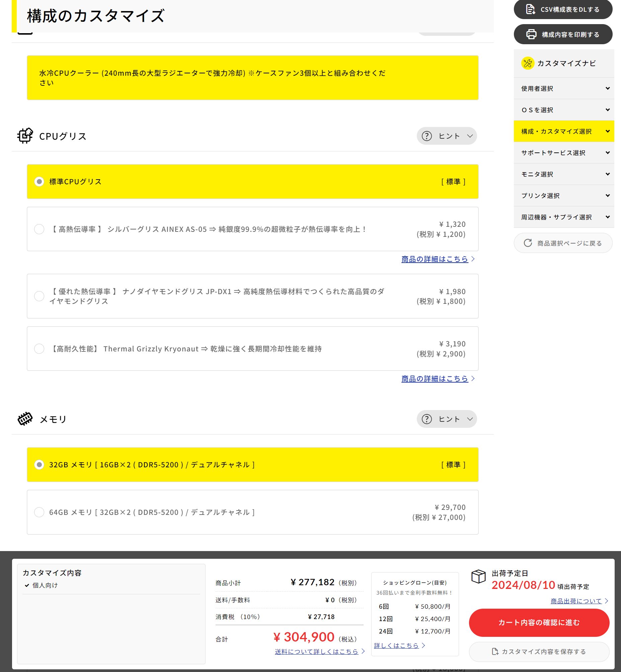
Task: Click the ¥ 29,700 price of 64GB memory
Action: coord(450,507)
